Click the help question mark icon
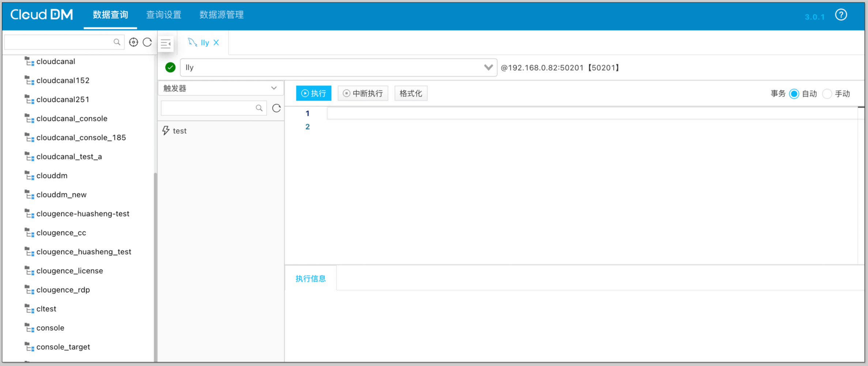 [x=841, y=15]
